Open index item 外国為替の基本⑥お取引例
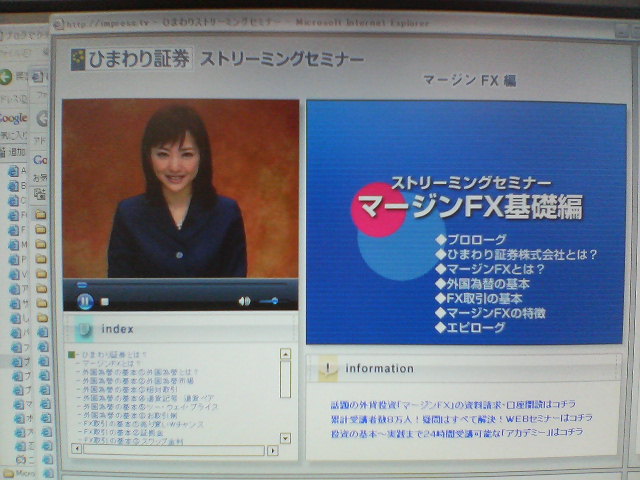640x480 pixels. click(130, 415)
